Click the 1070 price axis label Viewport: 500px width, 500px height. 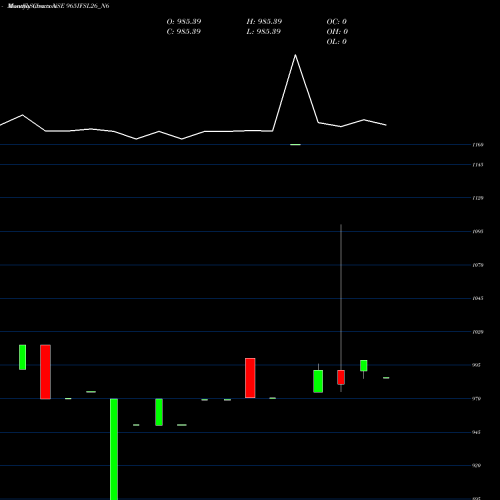coord(478,265)
